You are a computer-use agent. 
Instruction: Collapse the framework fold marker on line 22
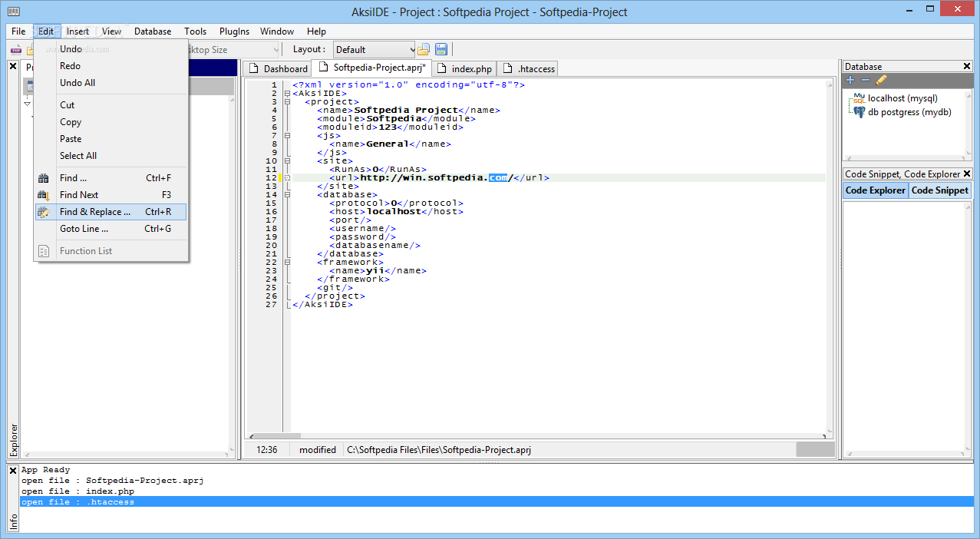coord(287,263)
